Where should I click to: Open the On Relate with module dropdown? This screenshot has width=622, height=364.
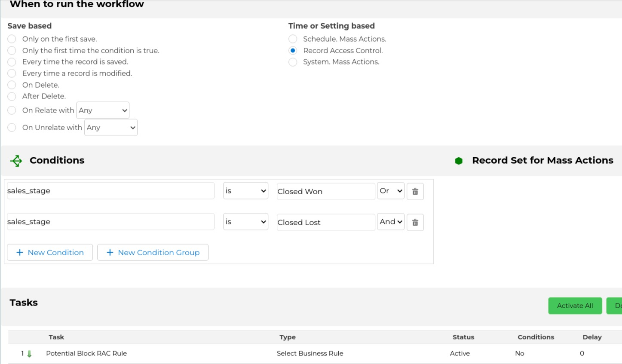[103, 110]
